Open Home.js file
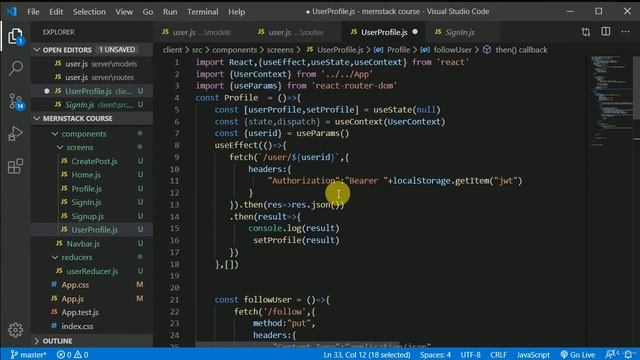This screenshot has height=360, width=640. click(92, 175)
